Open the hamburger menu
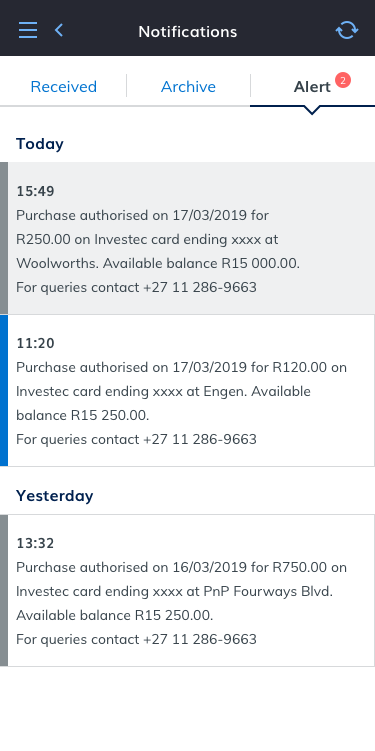Screen dimensions: 375x751 point(28,30)
